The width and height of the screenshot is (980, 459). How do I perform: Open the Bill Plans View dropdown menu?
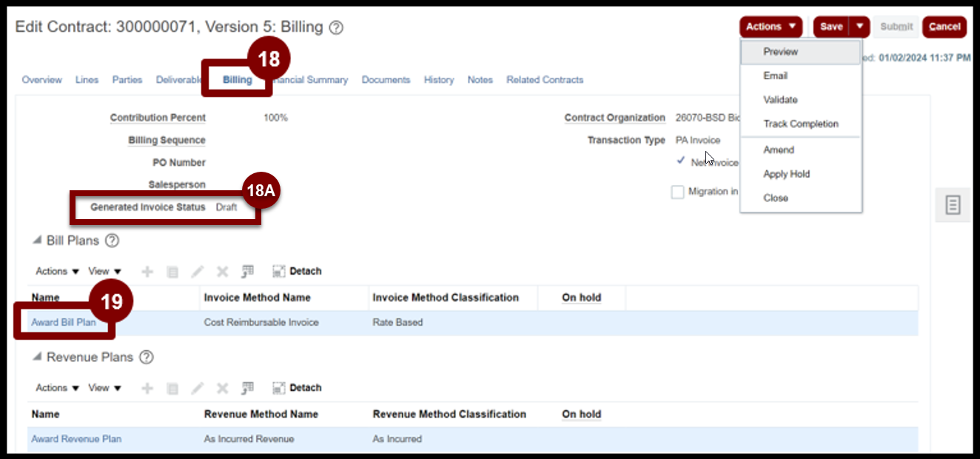click(x=104, y=272)
